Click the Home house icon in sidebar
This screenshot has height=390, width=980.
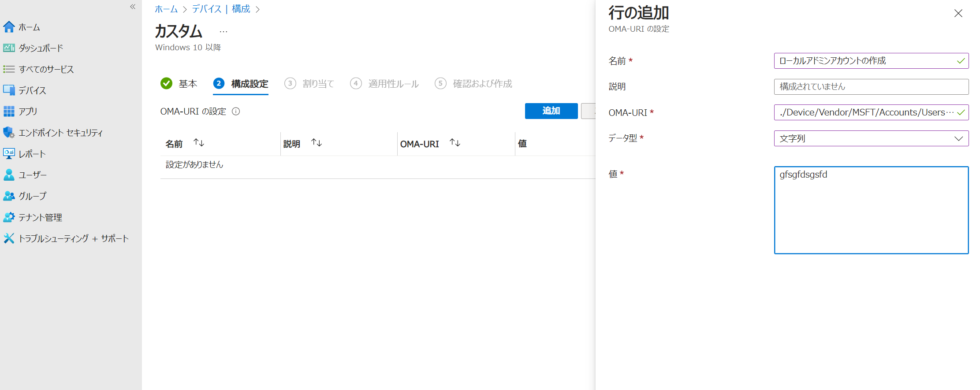(9, 27)
